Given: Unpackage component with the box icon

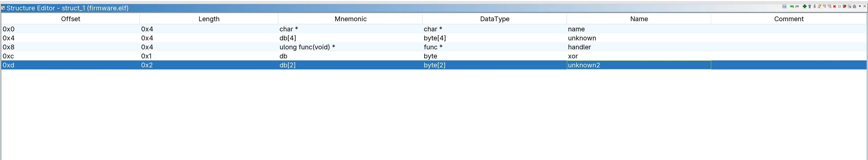Looking at the screenshot, I should pyautogui.click(x=844, y=6).
